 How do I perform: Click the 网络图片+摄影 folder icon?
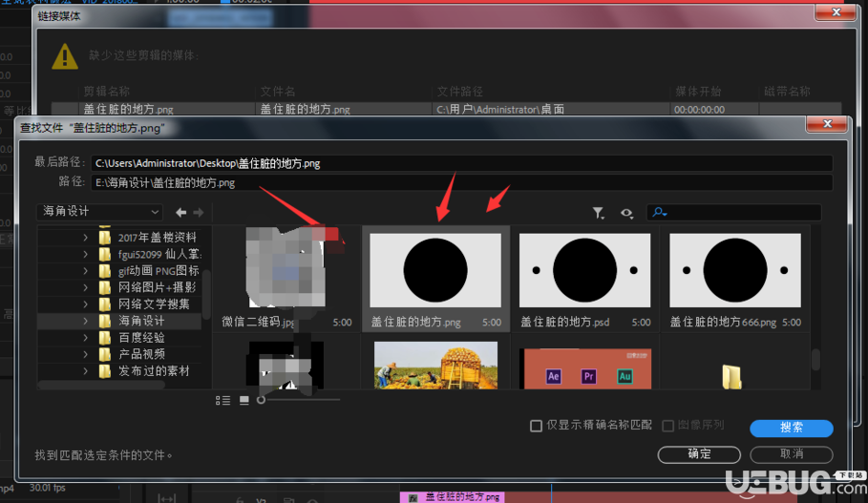pos(105,287)
